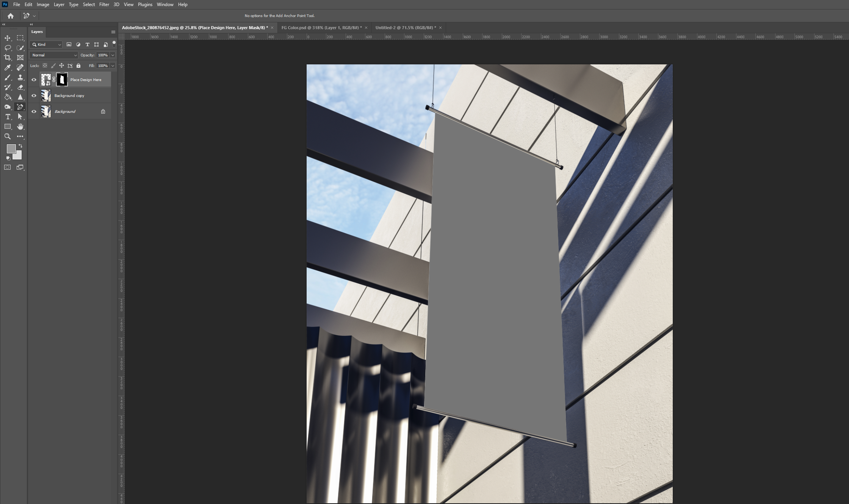The height and width of the screenshot is (504, 849).
Task: Select the Eyedropper tool
Action: tap(7, 67)
